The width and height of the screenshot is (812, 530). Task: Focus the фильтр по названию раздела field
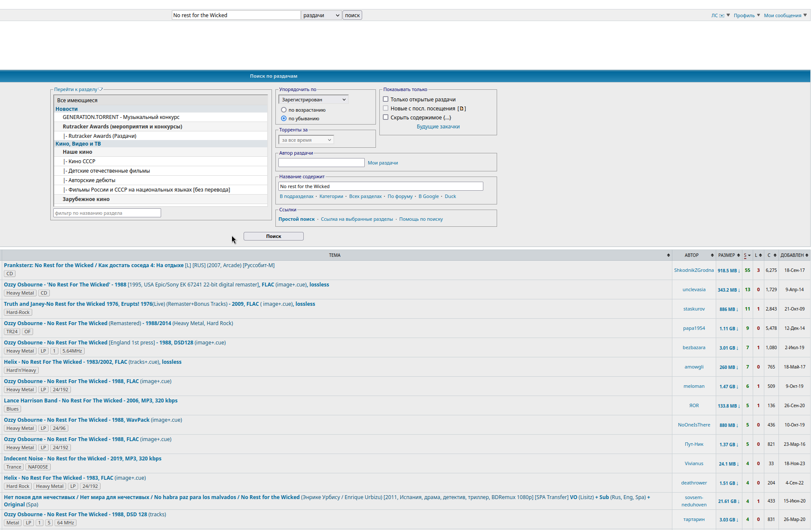click(x=107, y=213)
